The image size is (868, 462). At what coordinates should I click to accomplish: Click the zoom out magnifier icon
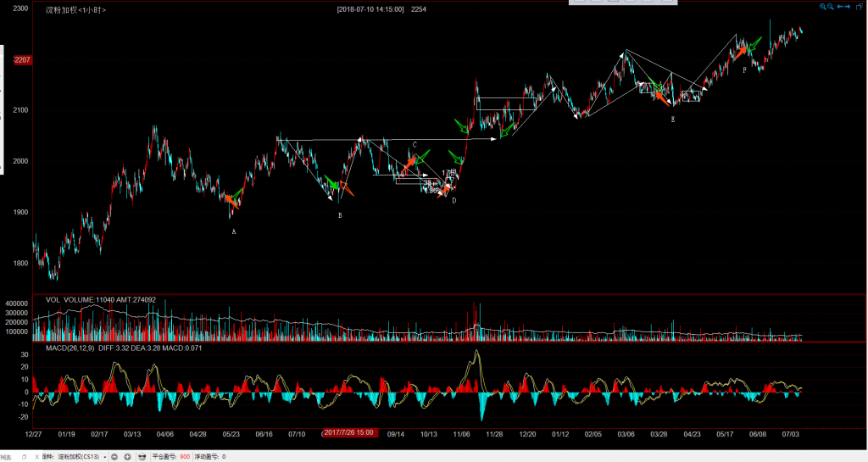coord(832,7)
